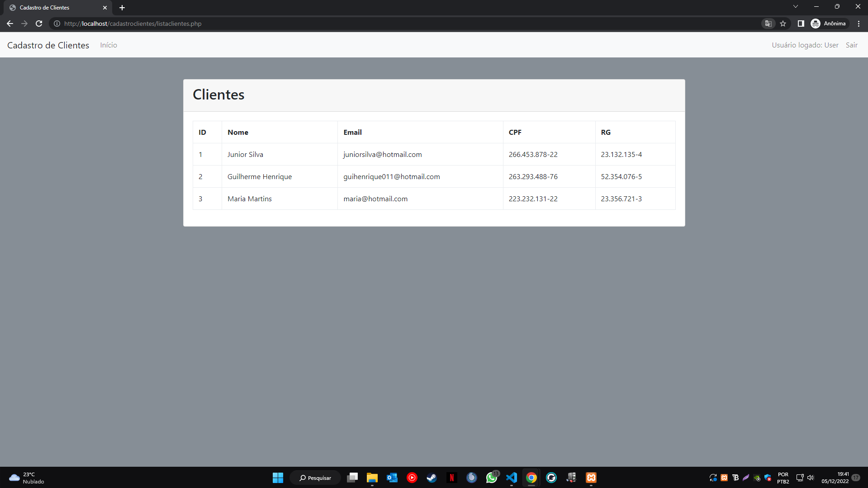Open Netflix from taskbar
The width and height of the screenshot is (868, 488).
pos(452,478)
